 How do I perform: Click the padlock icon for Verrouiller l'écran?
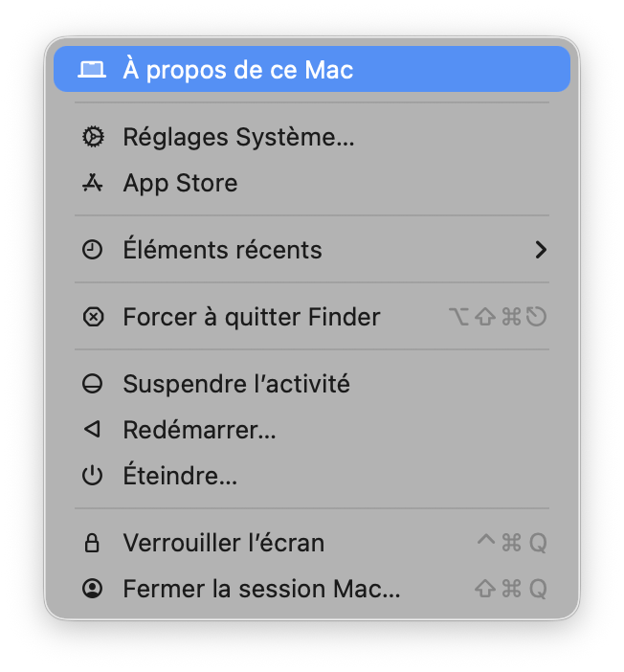tap(92, 543)
